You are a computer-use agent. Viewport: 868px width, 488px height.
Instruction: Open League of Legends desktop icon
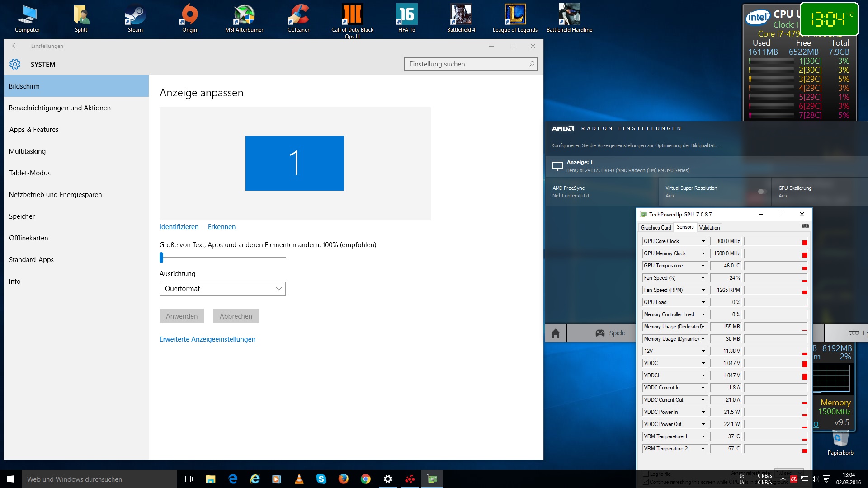[515, 19]
